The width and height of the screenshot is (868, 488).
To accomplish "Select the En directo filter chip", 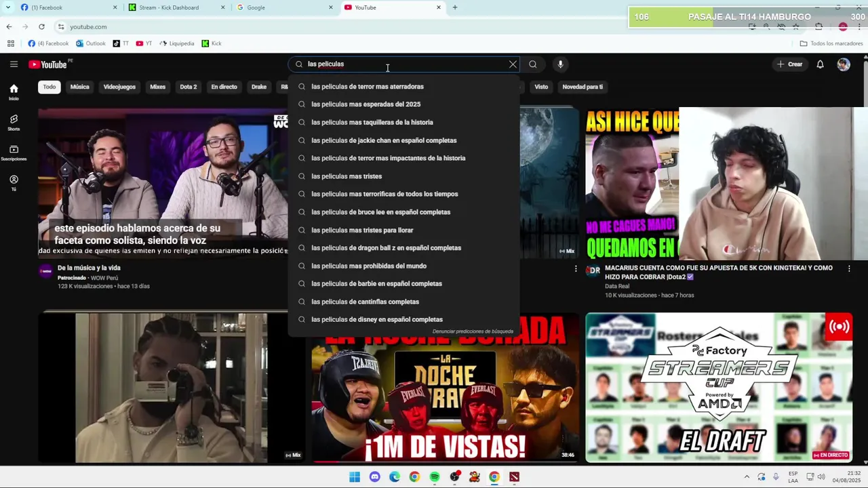I will (224, 87).
